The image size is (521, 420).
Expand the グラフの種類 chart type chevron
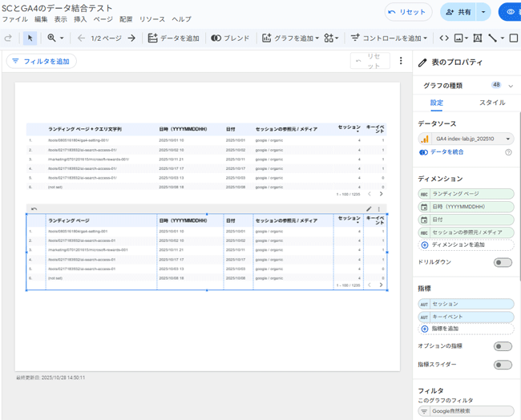click(x=511, y=86)
